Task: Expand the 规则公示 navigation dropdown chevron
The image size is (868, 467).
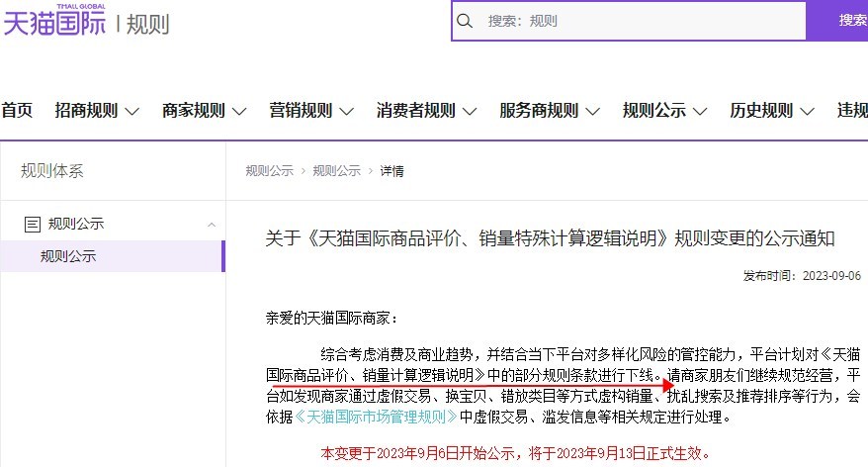Action: coord(700,112)
